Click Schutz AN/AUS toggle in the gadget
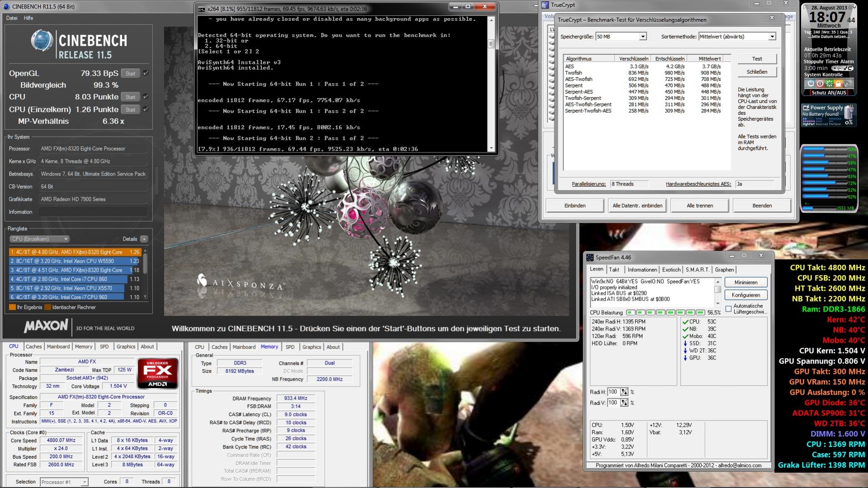Image resolution: width=868 pixels, height=488 pixels. coord(829,93)
